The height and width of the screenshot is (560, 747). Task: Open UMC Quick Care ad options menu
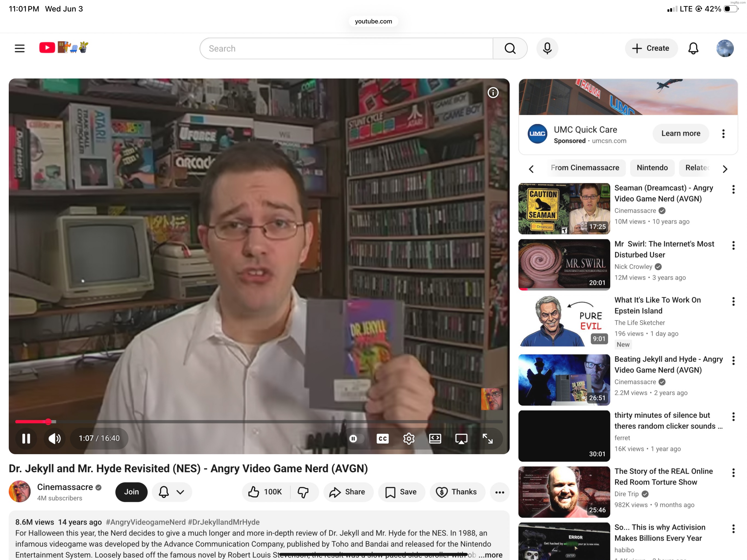click(723, 134)
